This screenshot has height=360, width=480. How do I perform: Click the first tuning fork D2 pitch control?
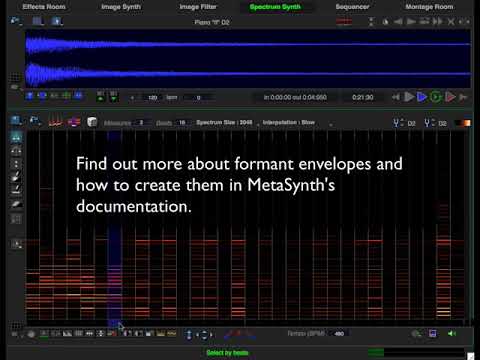click(x=404, y=123)
